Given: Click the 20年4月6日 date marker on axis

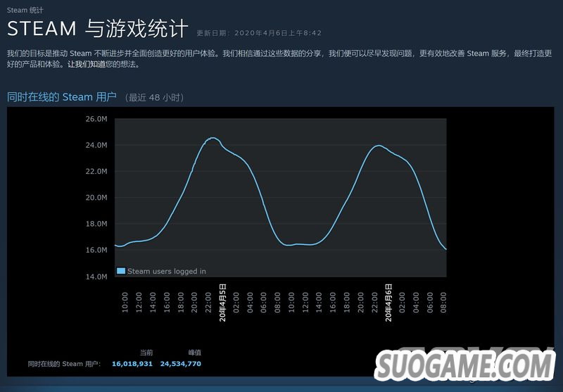Looking at the screenshot, I should coord(388,303).
